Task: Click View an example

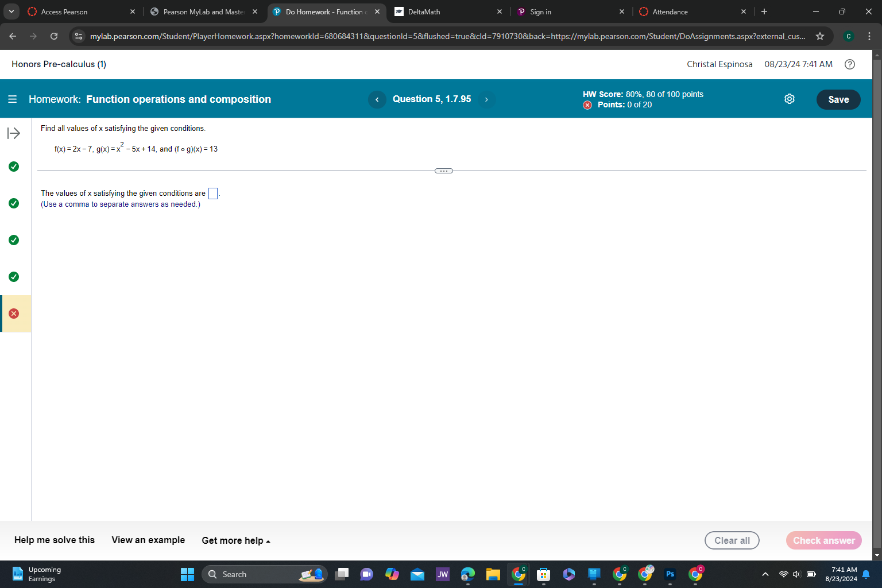Action: (148, 540)
